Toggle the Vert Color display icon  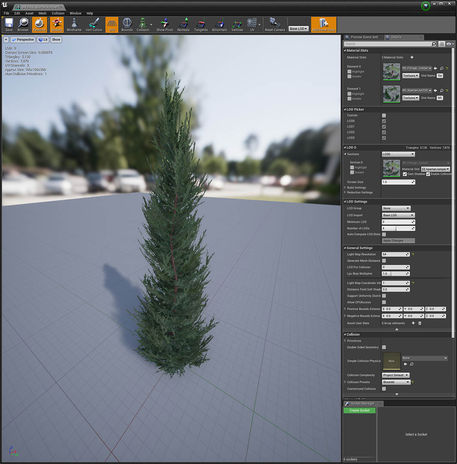(94, 24)
